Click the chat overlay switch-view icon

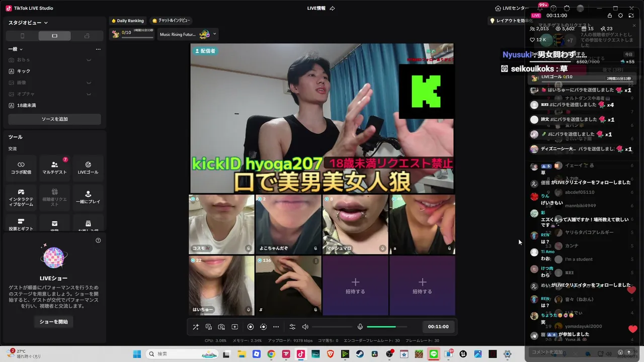631,16
